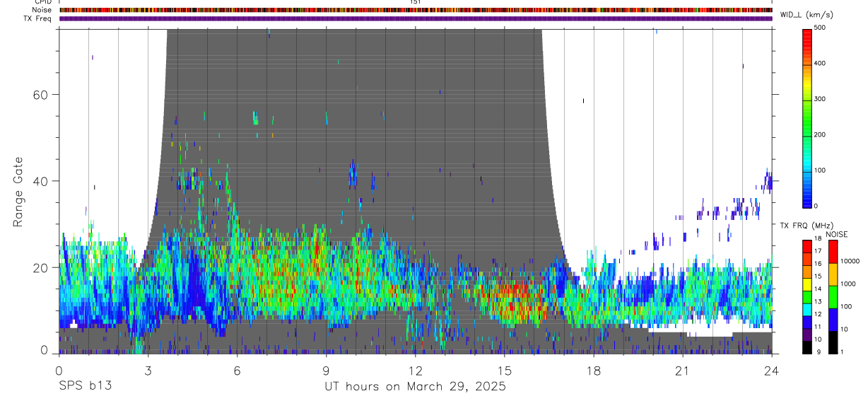Viewport: 868px width, 401px height.
Task: Click the 1 label on NOISE scale
Action: tap(843, 351)
